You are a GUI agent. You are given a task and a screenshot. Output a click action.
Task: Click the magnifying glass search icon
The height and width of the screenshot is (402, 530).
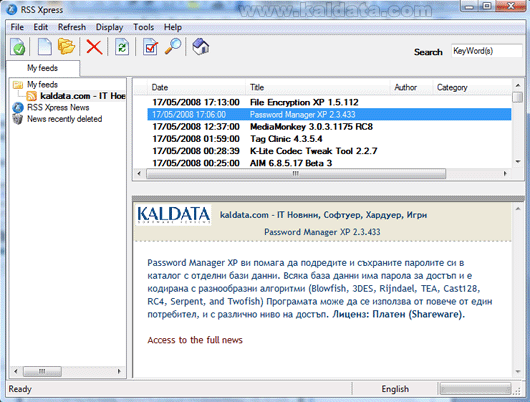click(173, 47)
